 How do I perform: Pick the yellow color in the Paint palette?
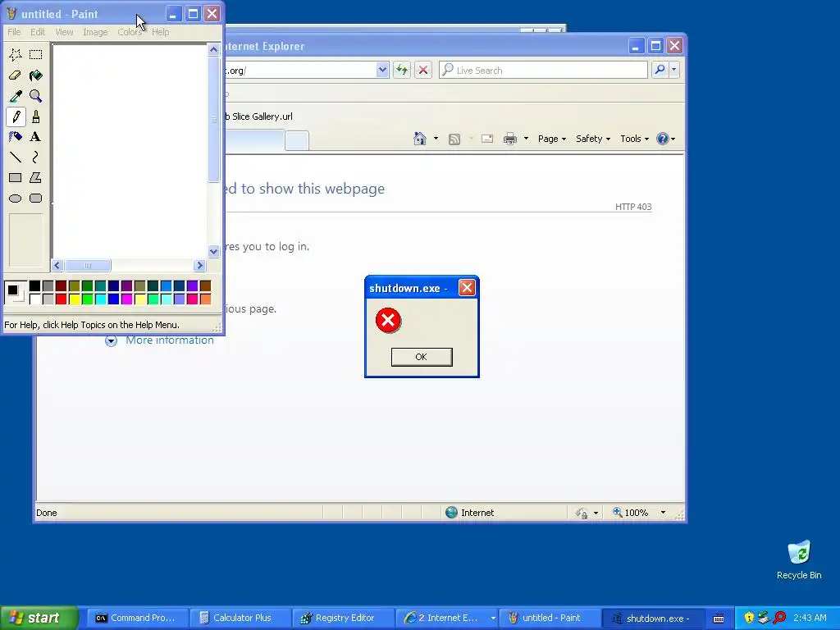coord(75,299)
